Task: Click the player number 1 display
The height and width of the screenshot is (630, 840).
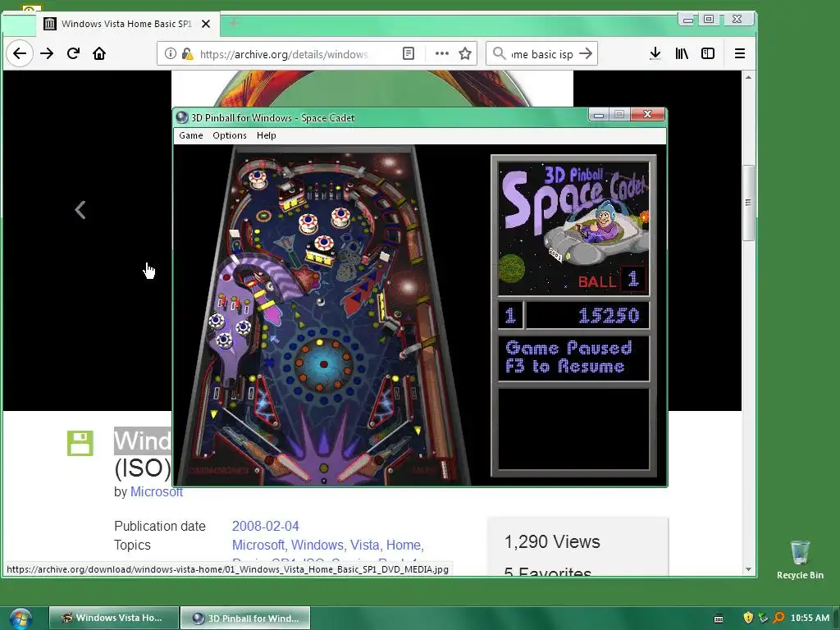Action: 510,316
